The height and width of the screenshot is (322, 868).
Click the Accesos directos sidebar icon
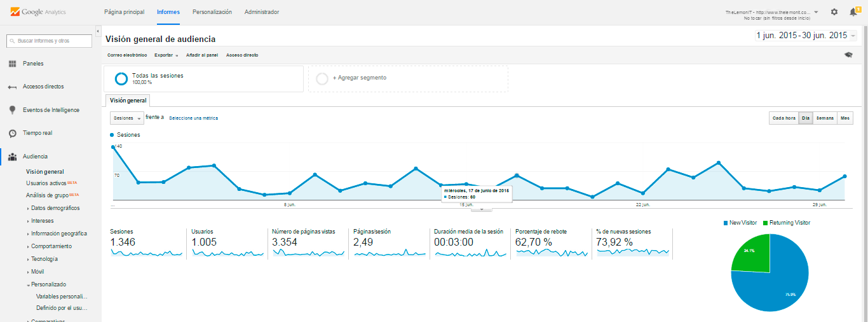[12, 87]
